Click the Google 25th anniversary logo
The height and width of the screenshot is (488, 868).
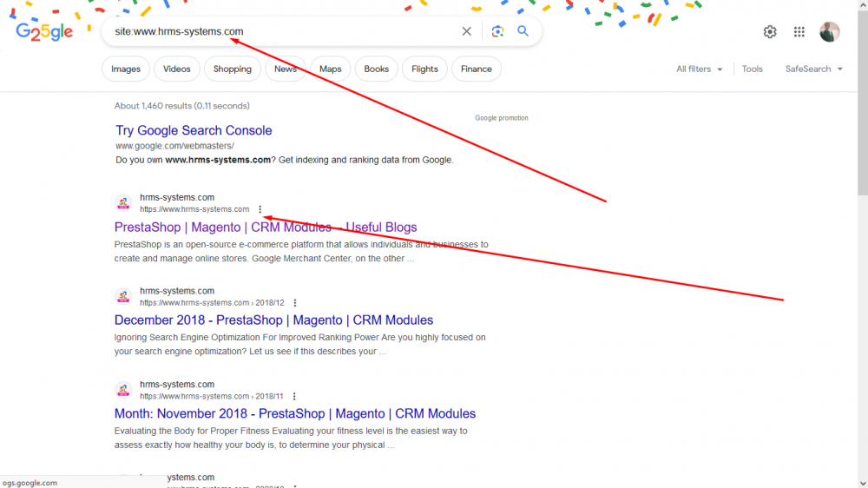point(44,32)
